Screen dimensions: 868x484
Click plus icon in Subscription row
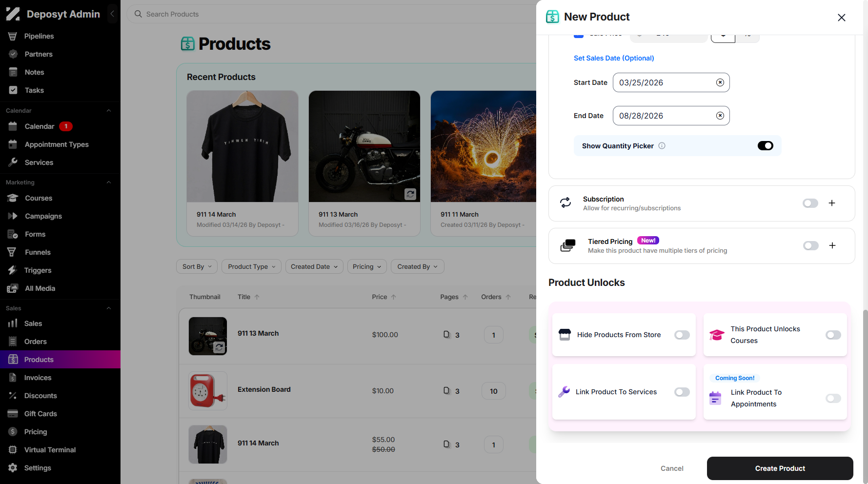pos(832,203)
